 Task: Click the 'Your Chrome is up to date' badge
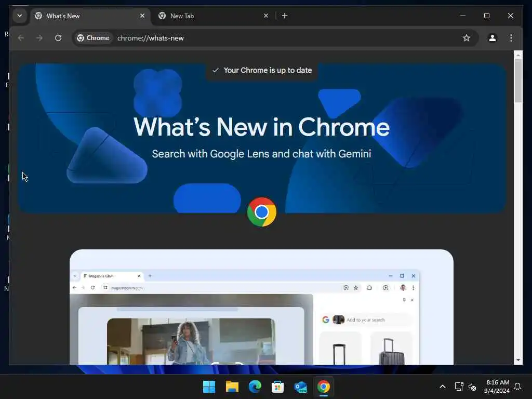(x=262, y=70)
